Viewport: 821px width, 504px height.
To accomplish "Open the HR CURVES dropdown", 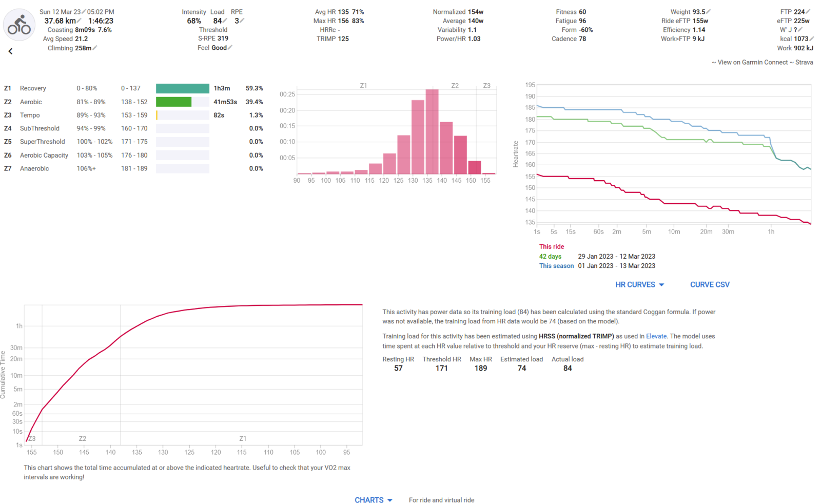I will (639, 285).
